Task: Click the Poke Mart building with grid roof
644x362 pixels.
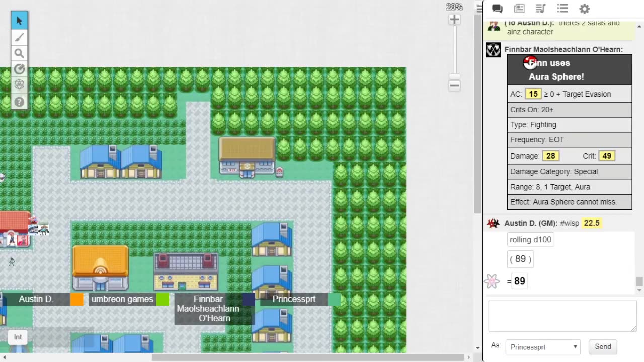Action: pos(186,271)
